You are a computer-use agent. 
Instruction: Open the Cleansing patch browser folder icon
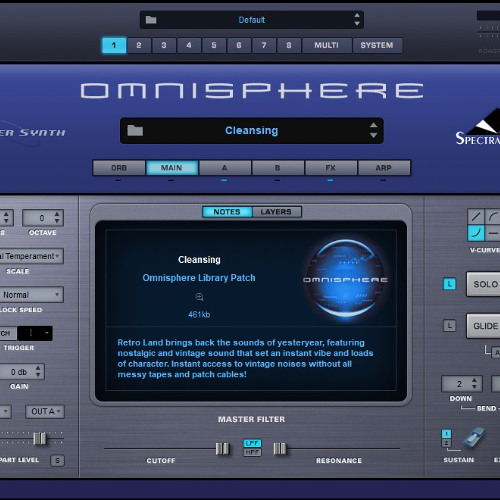[135, 130]
